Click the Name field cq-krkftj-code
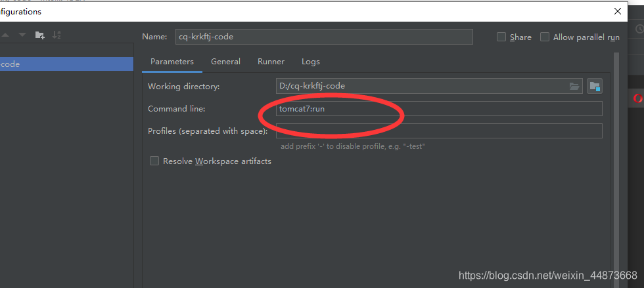The width and height of the screenshot is (644, 288). 324,37
